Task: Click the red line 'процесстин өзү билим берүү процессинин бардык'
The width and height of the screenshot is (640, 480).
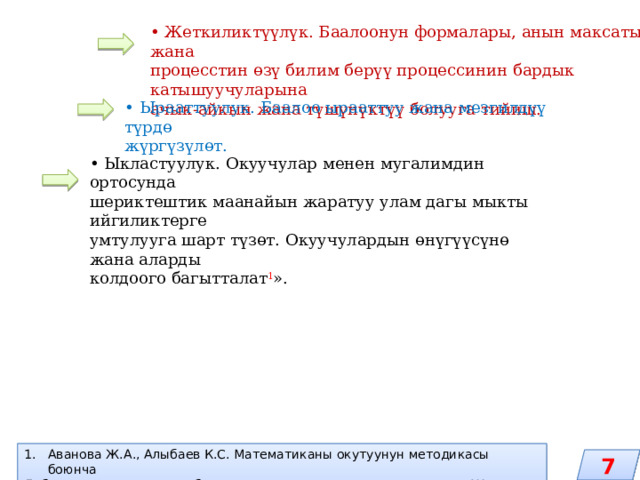Action: click(362, 71)
